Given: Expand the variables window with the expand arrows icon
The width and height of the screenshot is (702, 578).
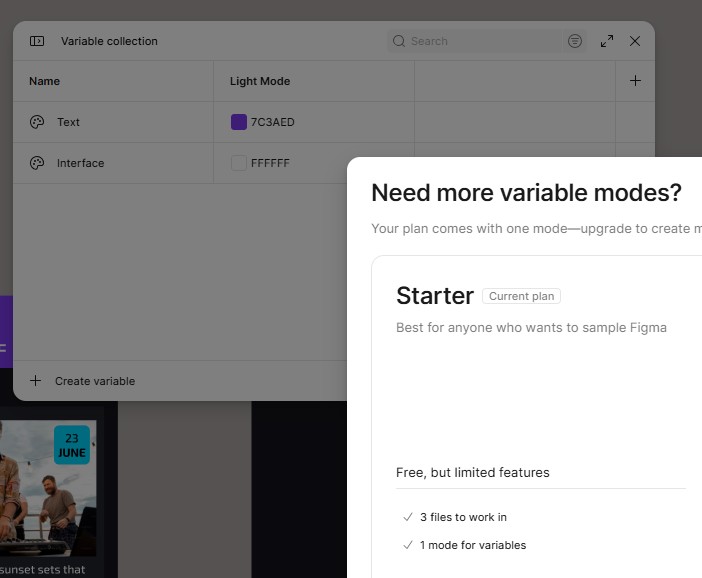Looking at the screenshot, I should click(x=607, y=41).
